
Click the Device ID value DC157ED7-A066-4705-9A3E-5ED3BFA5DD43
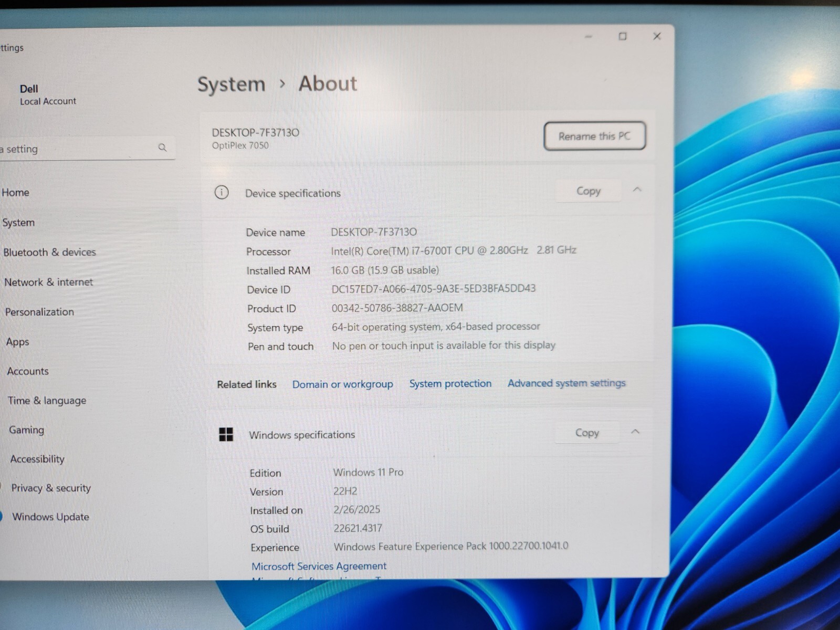coord(434,289)
